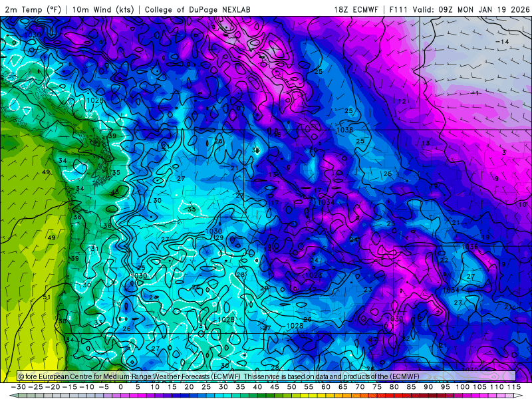Select the "College of DuPage NEXLAB" header text

198,9
